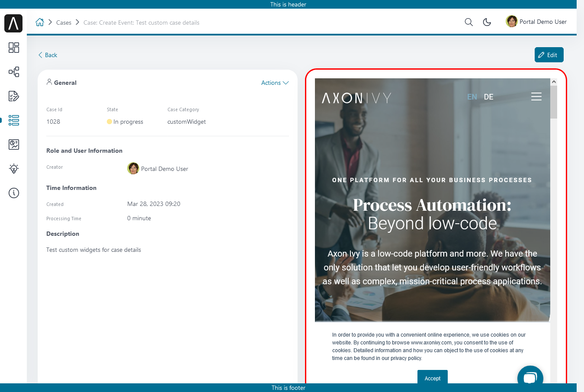Viewport: 584px width, 392px height.
Task: Accept cookies in the widget
Action: 433,377
